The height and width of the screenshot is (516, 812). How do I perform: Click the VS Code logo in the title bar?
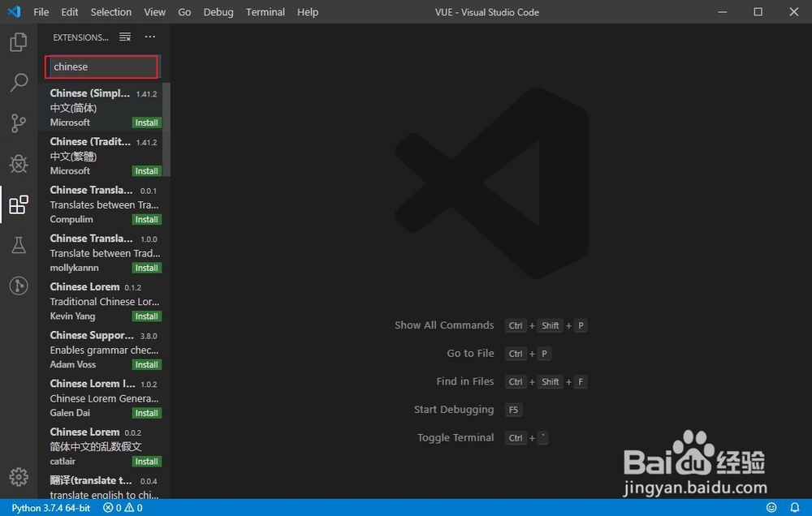(x=15, y=11)
